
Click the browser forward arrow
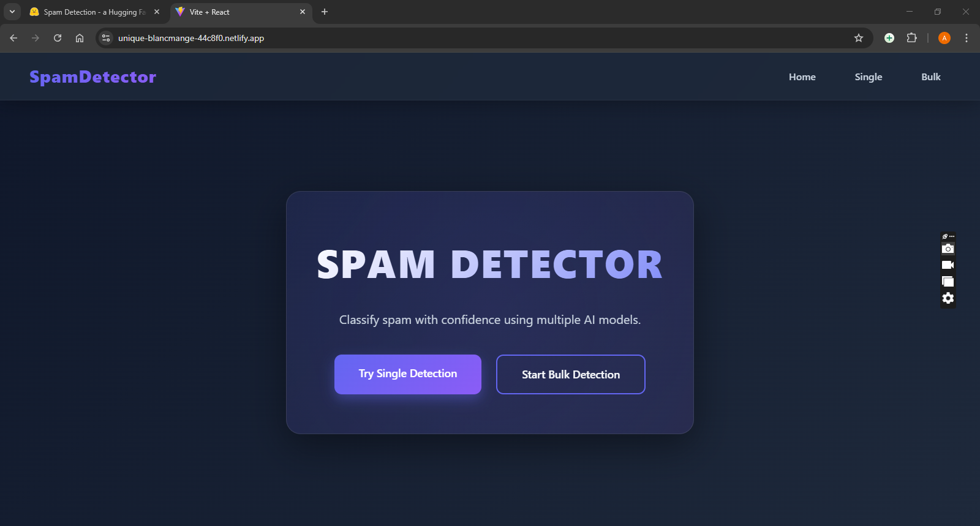pos(36,38)
